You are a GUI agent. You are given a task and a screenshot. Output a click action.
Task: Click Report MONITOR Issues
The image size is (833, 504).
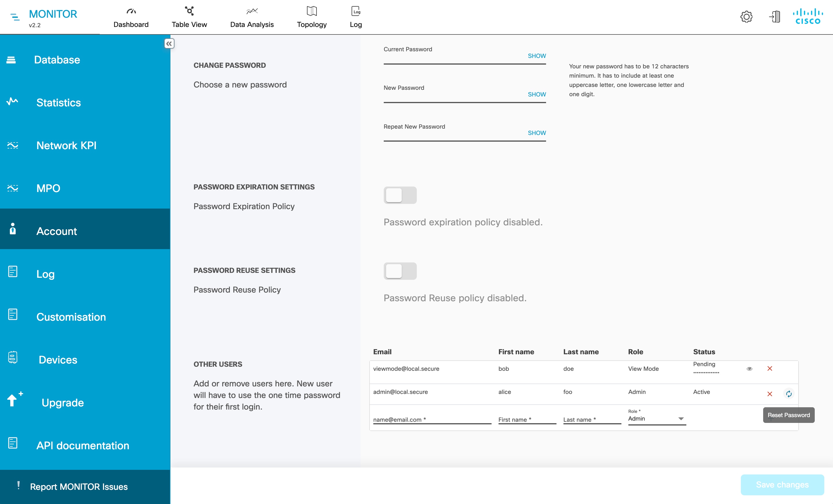pyautogui.click(x=79, y=486)
